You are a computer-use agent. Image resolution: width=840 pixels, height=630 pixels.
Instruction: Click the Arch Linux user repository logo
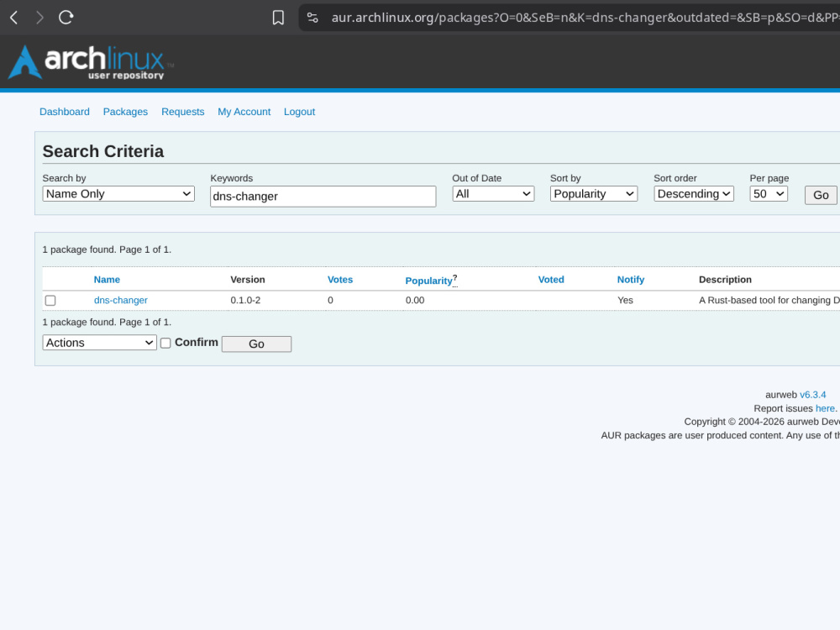91,62
